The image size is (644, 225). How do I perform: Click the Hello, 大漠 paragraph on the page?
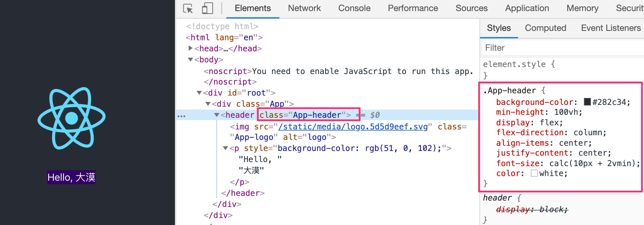[x=71, y=177]
